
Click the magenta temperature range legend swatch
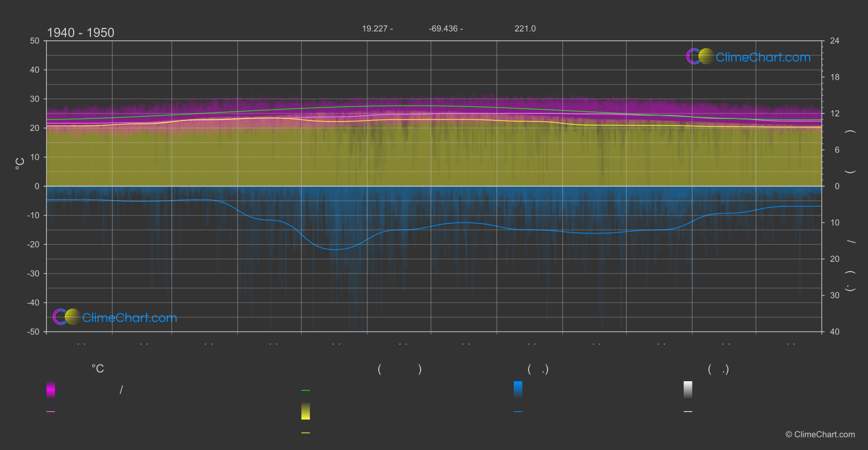[51, 389]
